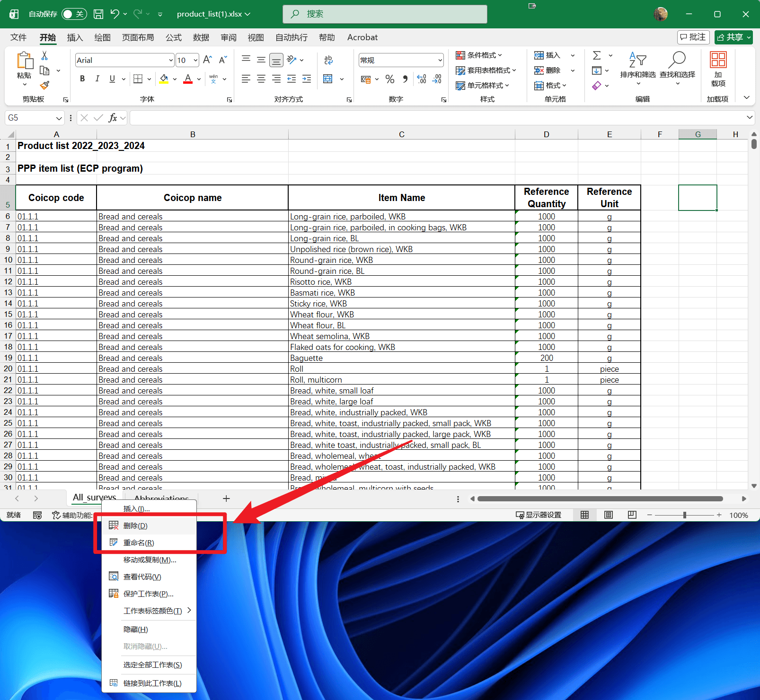The image size is (760, 700).
Task: Click the Add-ins icon
Action: (718, 60)
